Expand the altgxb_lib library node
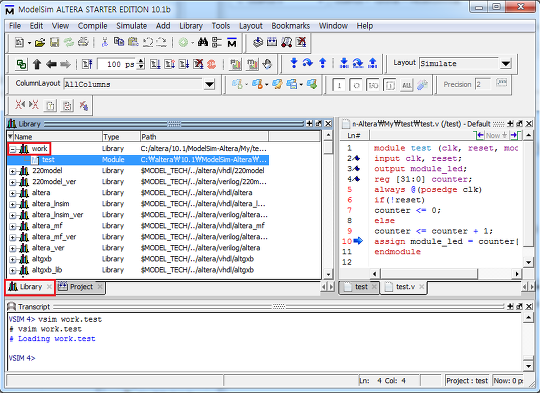This screenshot has width=540, height=393. pyautogui.click(x=13, y=270)
